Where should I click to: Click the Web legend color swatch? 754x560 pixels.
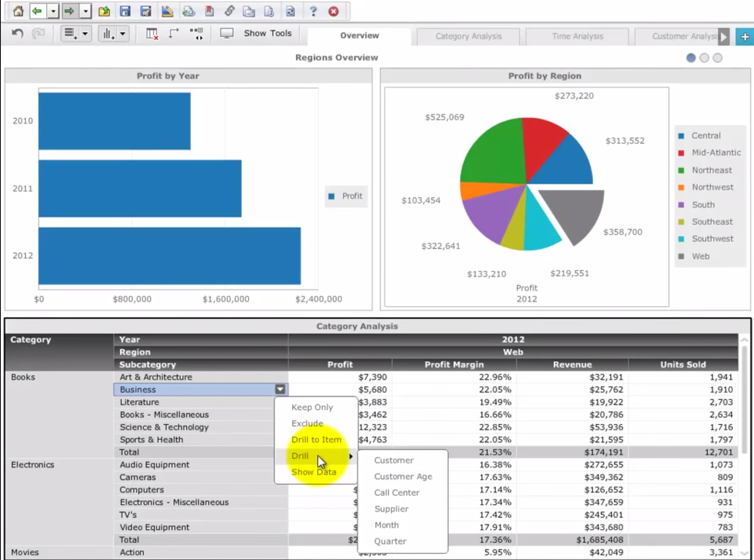[x=681, y=256]
